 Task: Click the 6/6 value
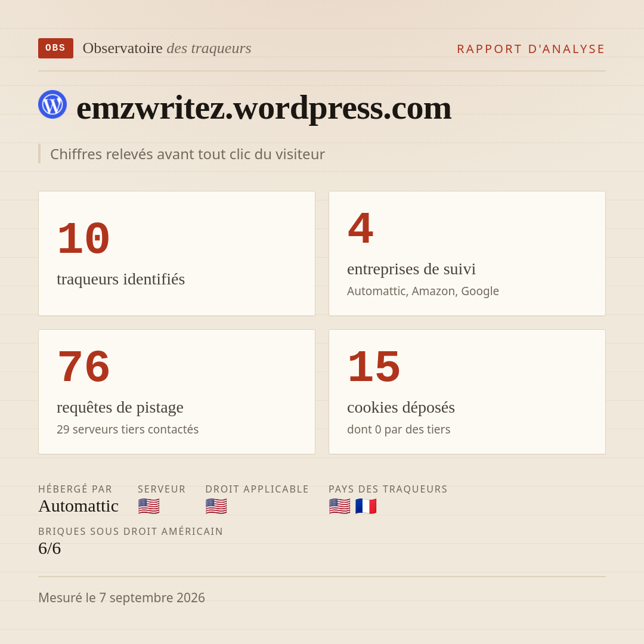click(49, 549)
